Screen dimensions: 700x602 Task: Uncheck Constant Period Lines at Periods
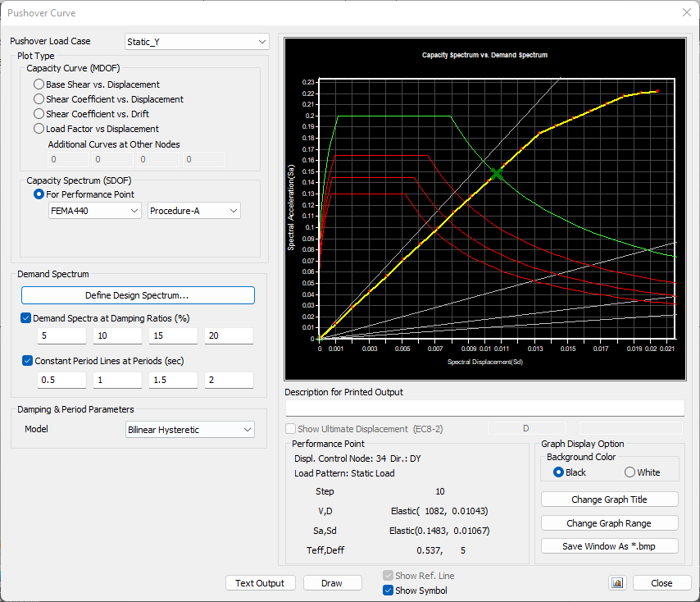pos(26,360)
